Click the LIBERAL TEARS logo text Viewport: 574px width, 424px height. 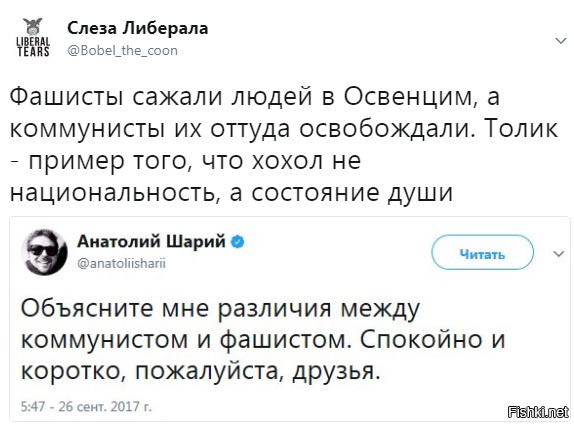click(x=33, y=47)
